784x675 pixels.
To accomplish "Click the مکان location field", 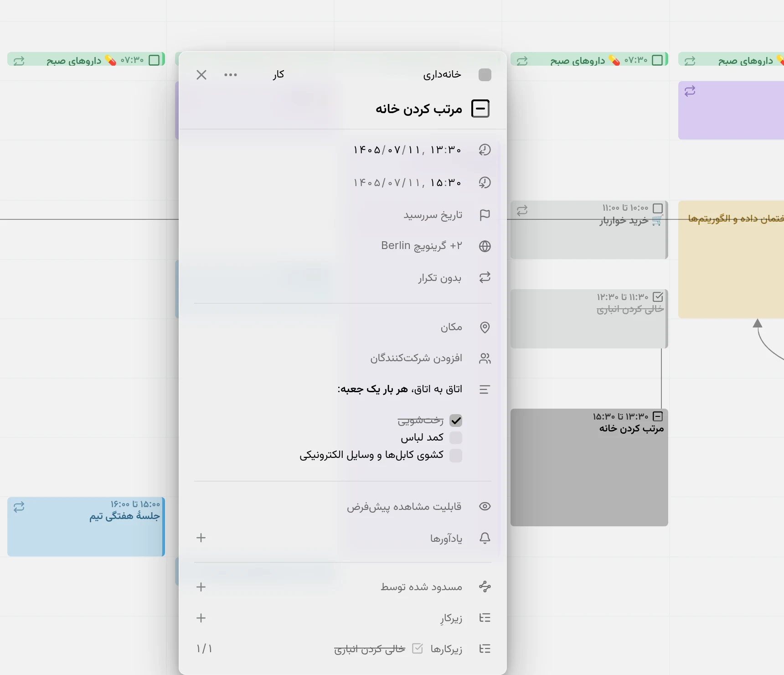I will pyautogui.click(x=451, y=327).
